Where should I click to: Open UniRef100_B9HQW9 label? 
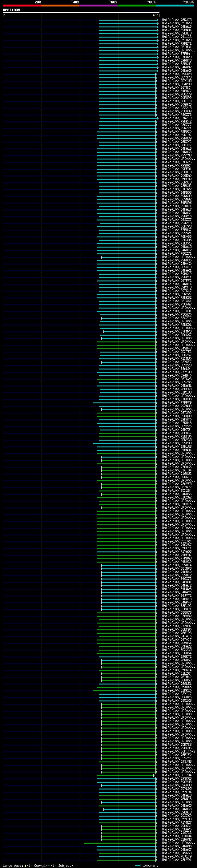pos(177,416)
